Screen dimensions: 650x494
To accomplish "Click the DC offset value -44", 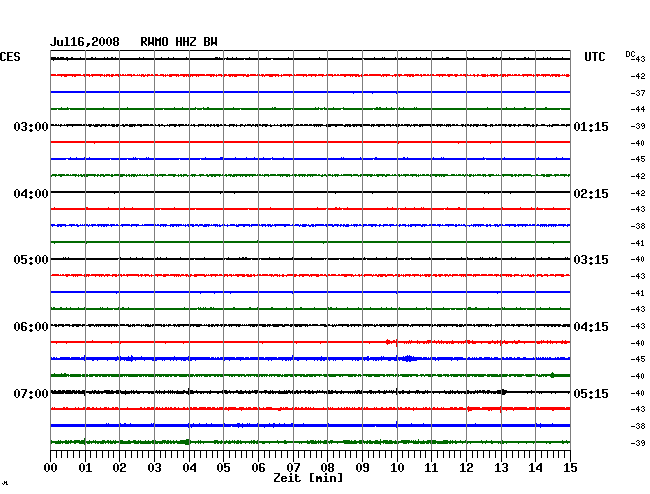I will pyautogui.click(x=638, y=109).
